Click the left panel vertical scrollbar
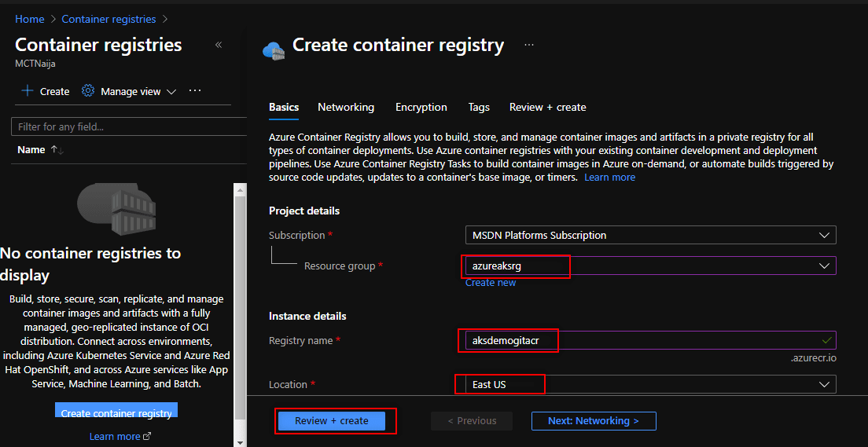 [x=241, y=310]
